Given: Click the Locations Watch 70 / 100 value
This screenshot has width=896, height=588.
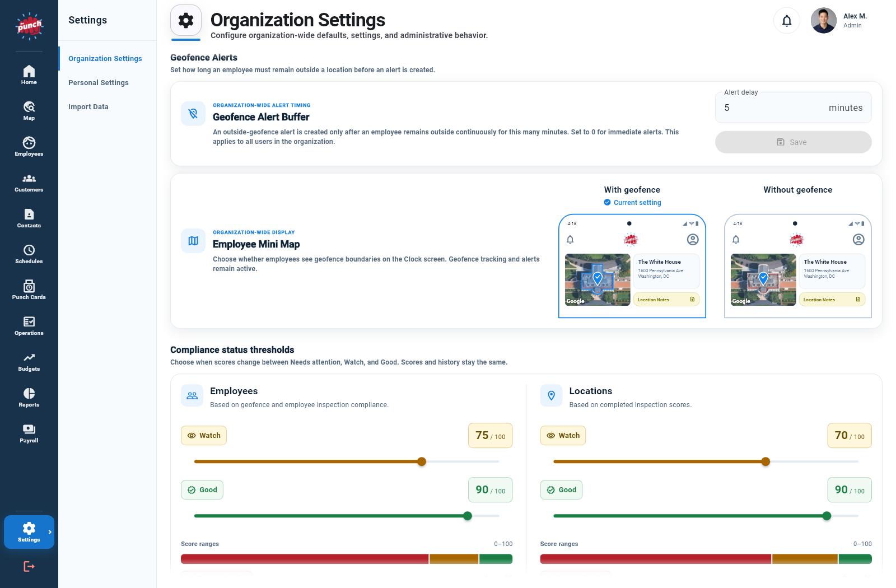Looking at the screenshot, I should pyautogui.click(x=850, y=436).
